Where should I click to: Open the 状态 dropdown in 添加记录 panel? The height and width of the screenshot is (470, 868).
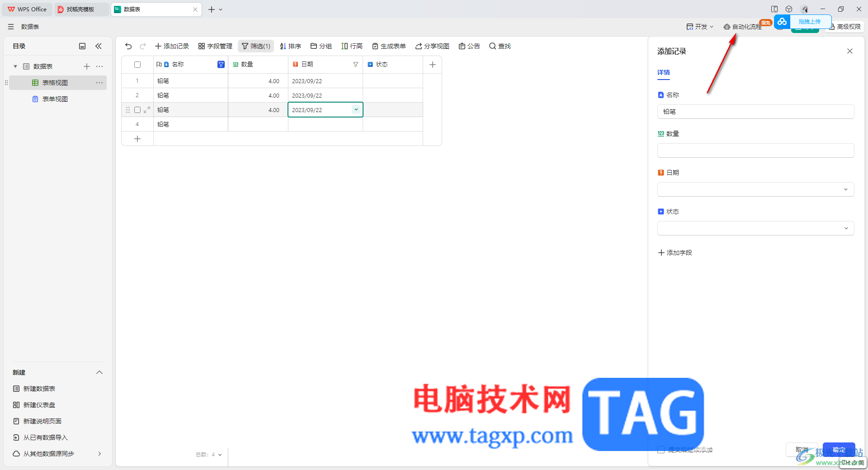pos(755,228)
